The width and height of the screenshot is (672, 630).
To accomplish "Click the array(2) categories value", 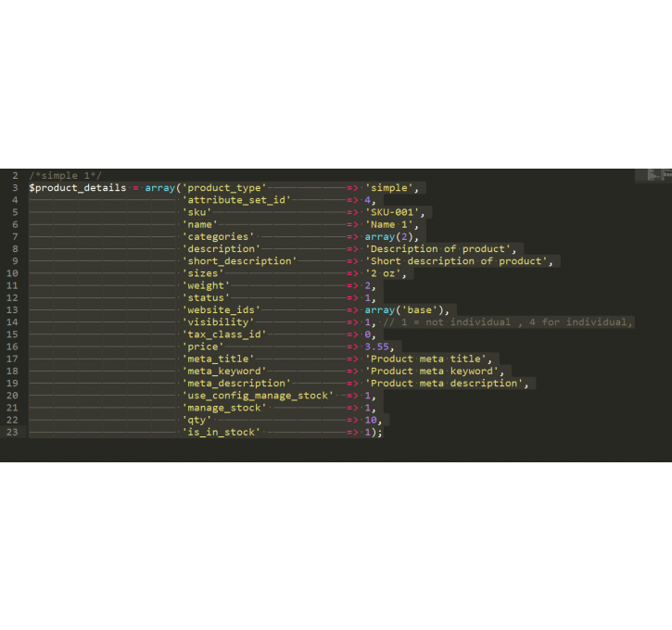I will 388,237.
